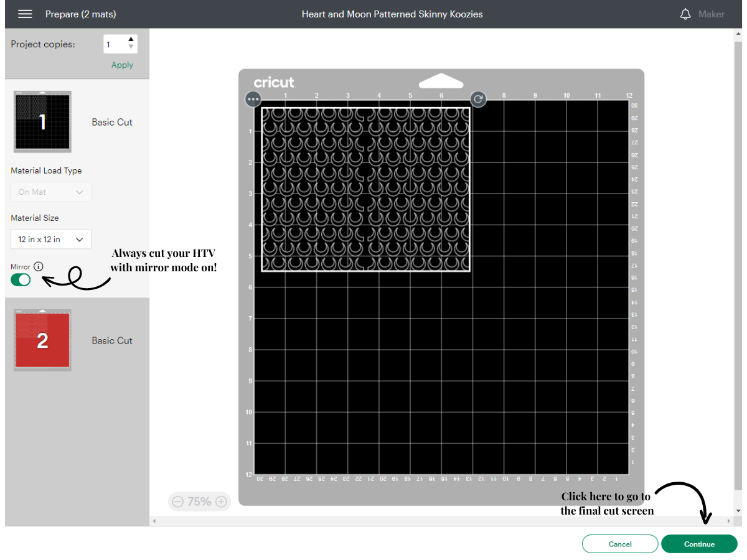Zoom in with the plus icon
Image resolution: width=747 pixels, height=560 pixels.
(x=220, y=502)
